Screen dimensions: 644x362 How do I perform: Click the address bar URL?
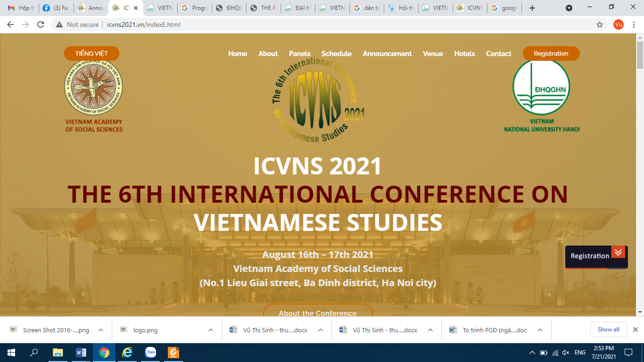[x=144, y=25]
